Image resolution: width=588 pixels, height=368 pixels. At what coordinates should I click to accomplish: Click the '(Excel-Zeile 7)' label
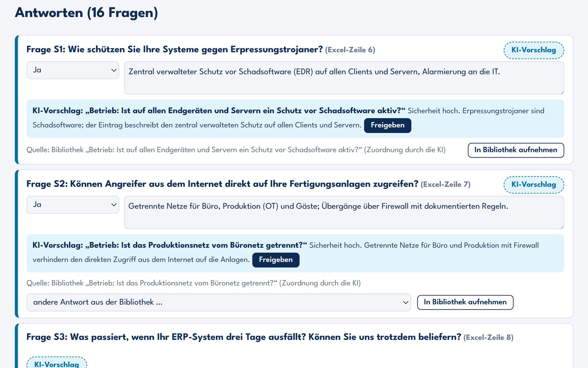pos(445,184)
